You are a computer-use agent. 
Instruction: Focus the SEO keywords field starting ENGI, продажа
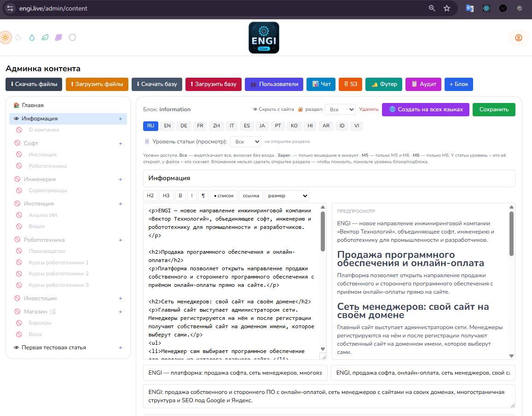tap(423, 373)
